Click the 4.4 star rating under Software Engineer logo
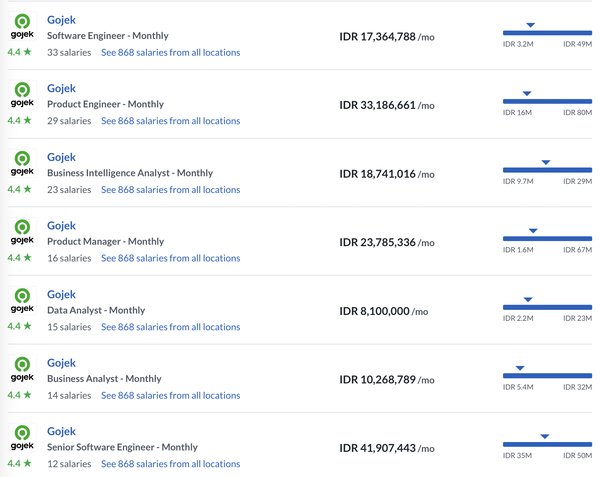The width and height of the screenshot is (602, 477). tap(19, 52)
